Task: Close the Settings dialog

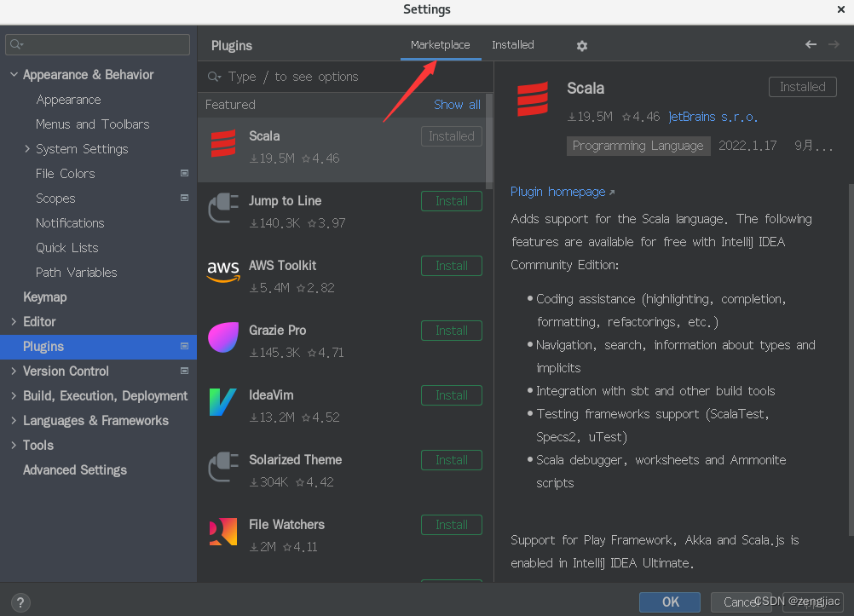Action: pyautogui.click(x=841, y=9)
